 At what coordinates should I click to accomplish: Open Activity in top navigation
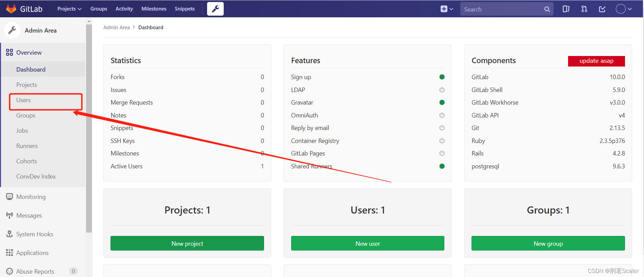(124, 9)
